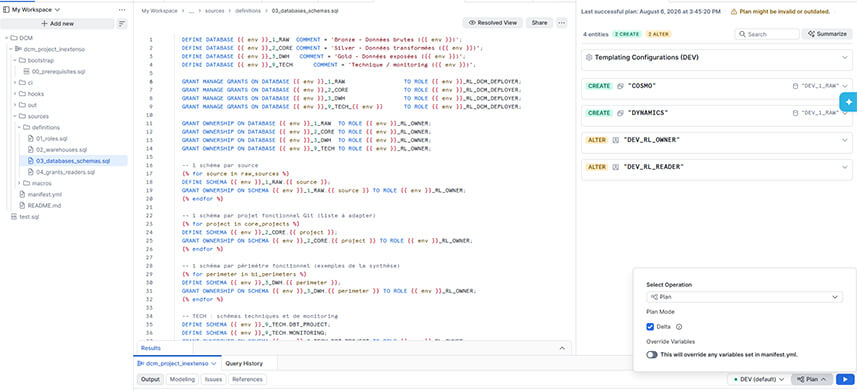
Task: Click My Workspace breadcrumb
Action: 159,10
